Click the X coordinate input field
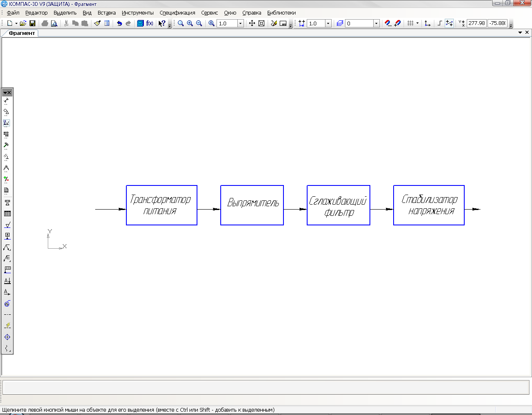The width and height of the screenshot is (532, 415). pos(476,23)
